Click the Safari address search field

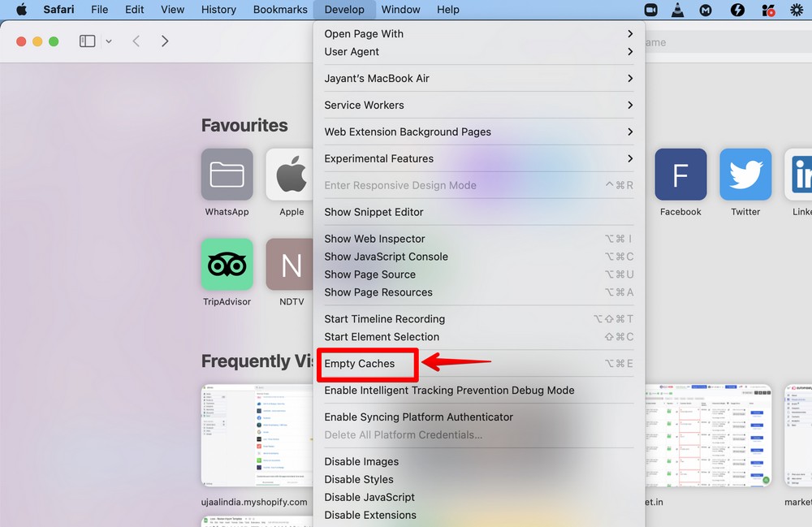(728, 42)
